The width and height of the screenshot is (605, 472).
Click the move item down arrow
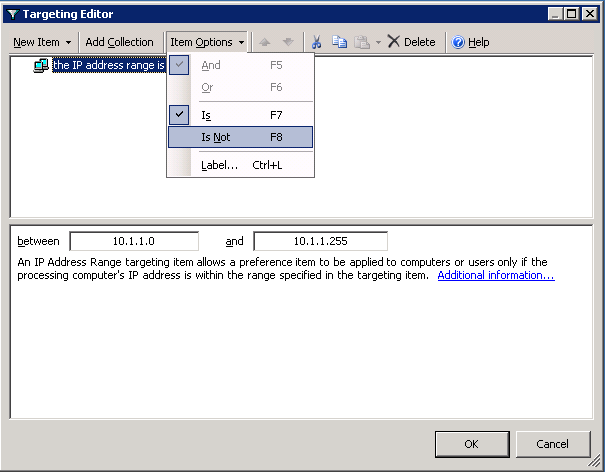(x=288, y=42)
